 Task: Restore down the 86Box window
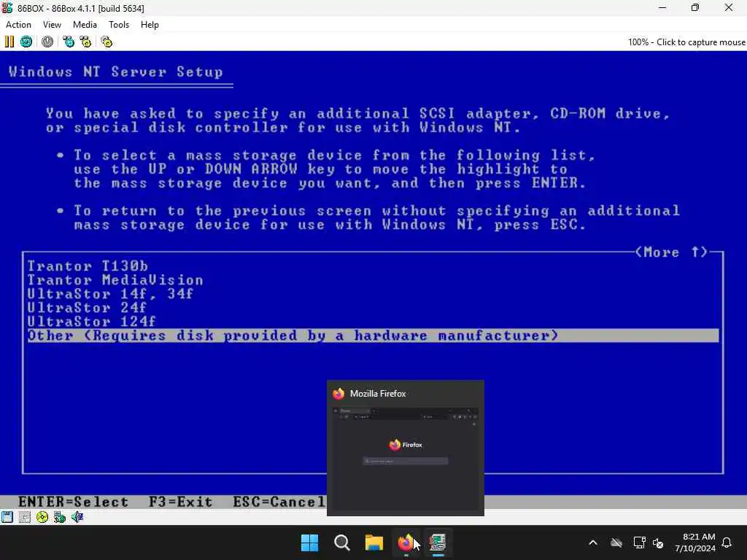point(695,8)
